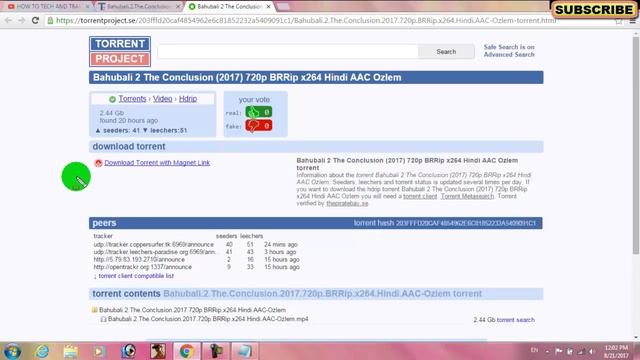This screenshot has height=360, width=640.
Task: Close the active Bahubali 2 tab
Action: coord(268,7)
